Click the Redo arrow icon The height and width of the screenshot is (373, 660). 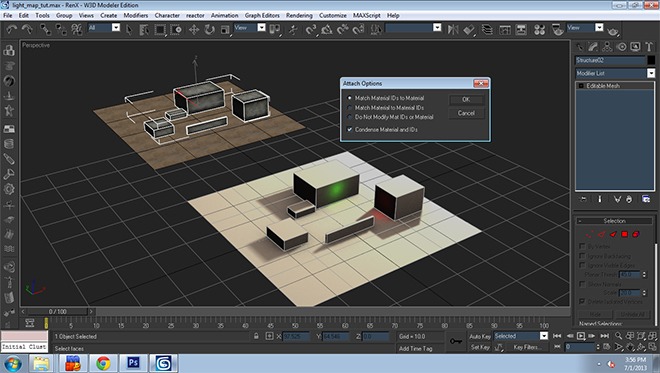27,29
